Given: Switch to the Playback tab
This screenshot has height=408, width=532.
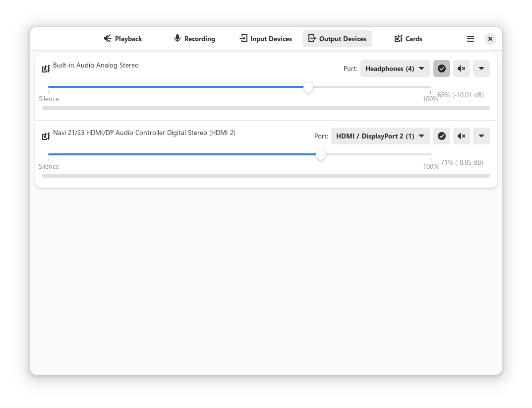Looking at the screenshot, I should (122, 39).
